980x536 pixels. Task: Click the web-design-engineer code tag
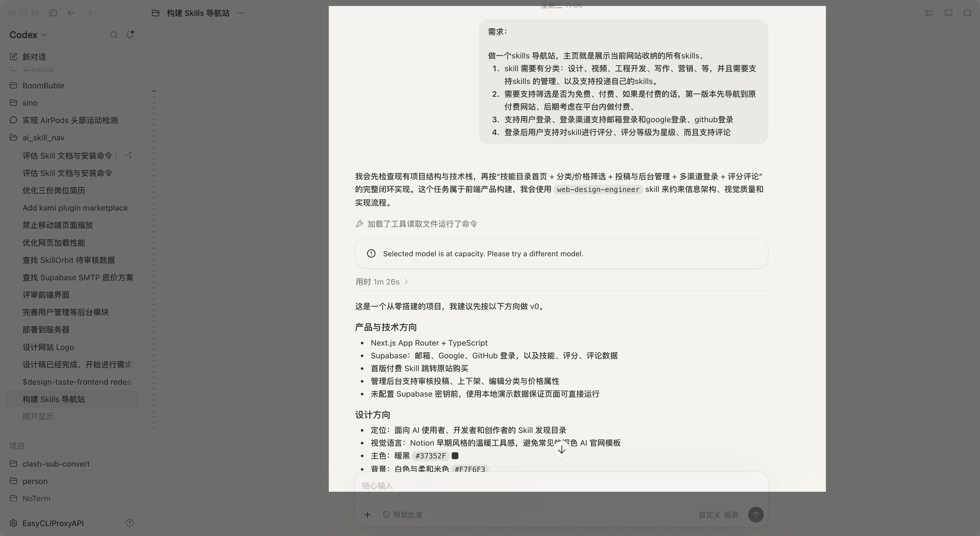[x=598, y=189]
